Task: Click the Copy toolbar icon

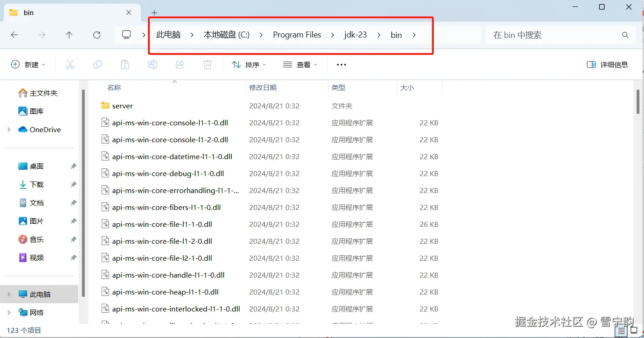Action: pyautogui.click(x=98, y=64)
